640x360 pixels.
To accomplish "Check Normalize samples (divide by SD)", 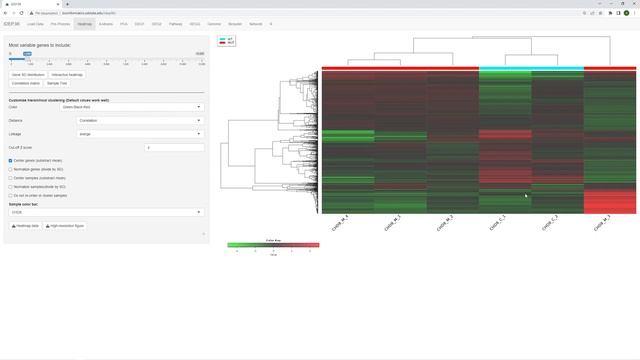I will pos(11,187).
